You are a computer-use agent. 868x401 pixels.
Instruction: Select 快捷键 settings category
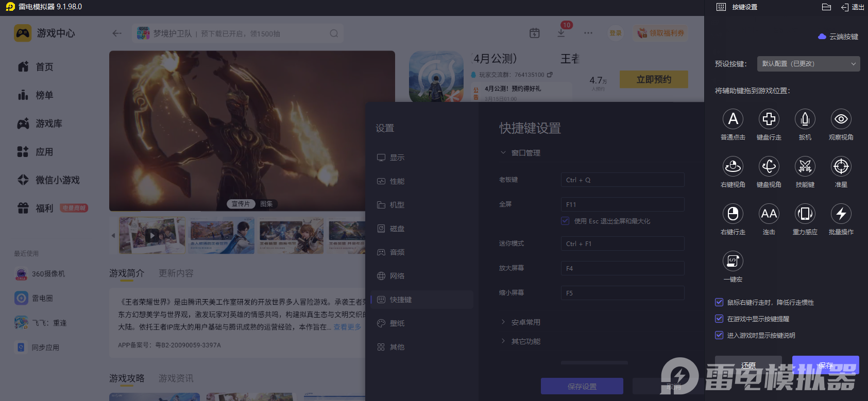click(422, 300)
